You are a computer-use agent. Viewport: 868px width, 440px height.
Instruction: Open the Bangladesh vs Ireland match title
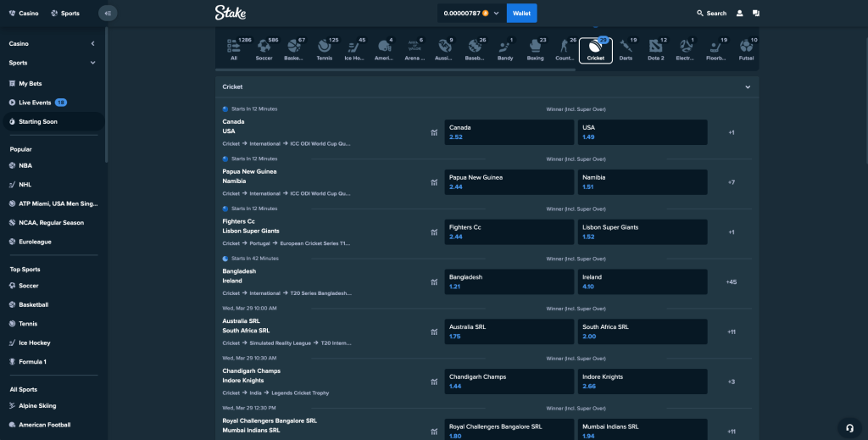239,276
